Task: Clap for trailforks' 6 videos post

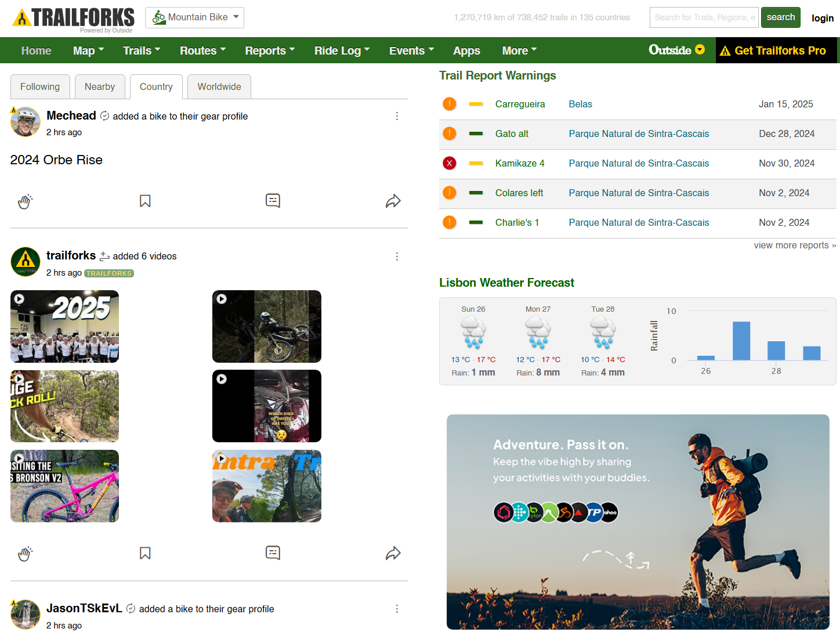Action: [x=25, y=554]
